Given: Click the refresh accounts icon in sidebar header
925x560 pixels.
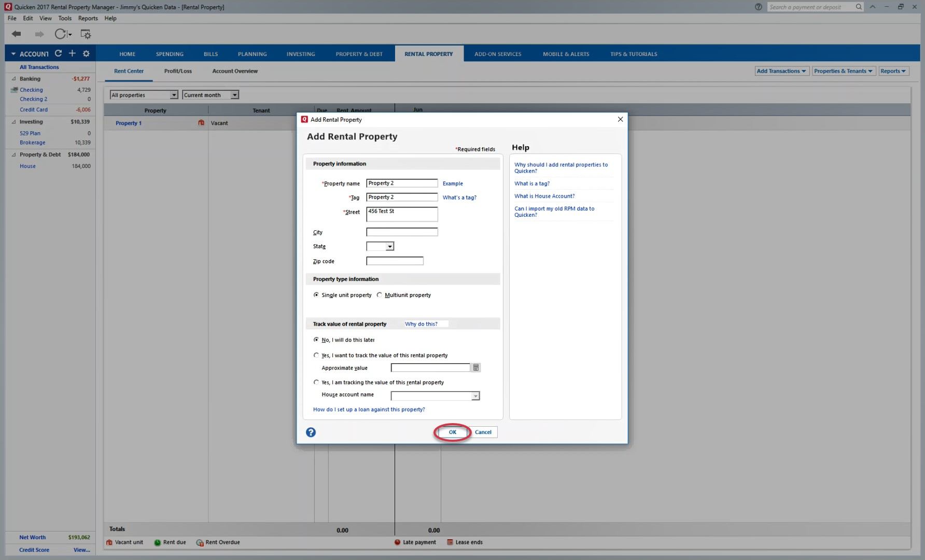Looking at the screenshot, I should tap(59, 53).
